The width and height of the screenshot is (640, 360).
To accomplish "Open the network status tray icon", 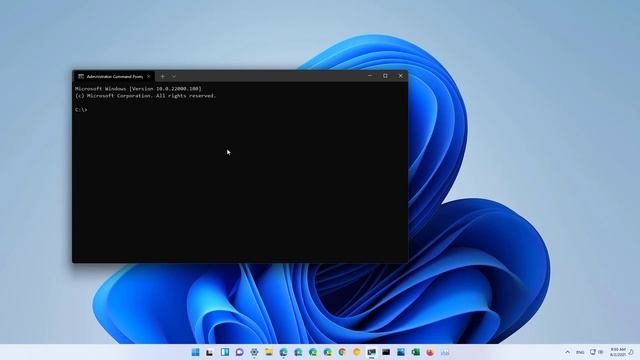I will [x=593, y=352].
